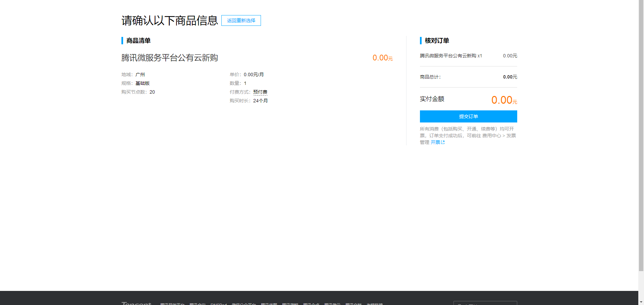Click the region value 广州

tap(140, 74)
